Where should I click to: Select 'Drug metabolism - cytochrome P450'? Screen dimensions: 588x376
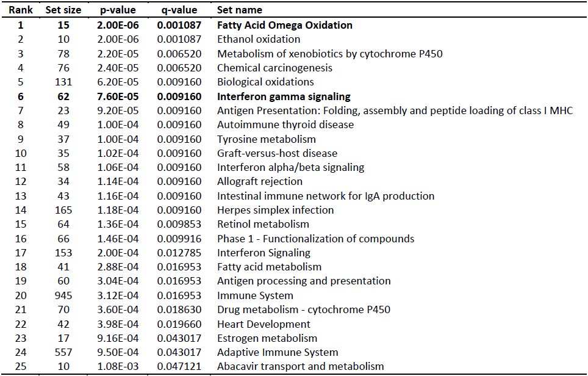[x=304, y=309]
